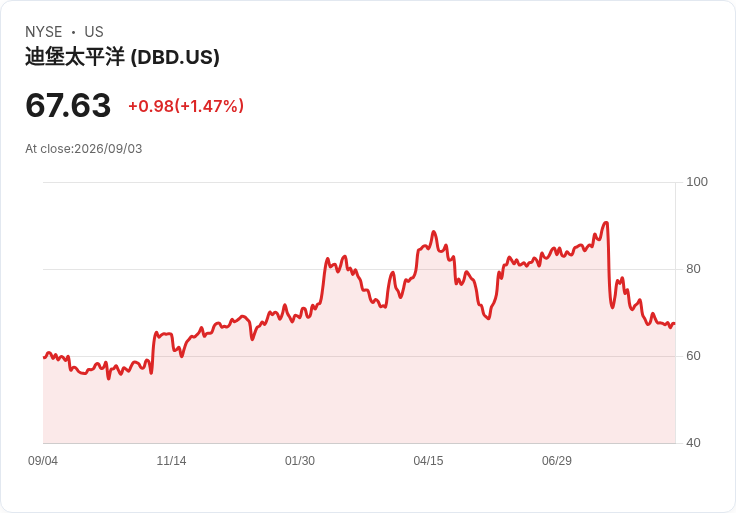The image size is (736, 513).
Task: Click the NYSE exchange label
Action: pos(44,32)
